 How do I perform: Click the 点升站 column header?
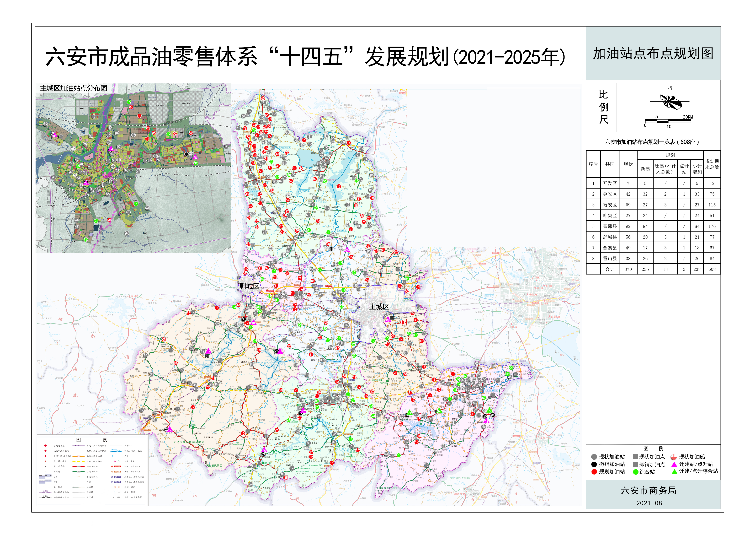click(x=684, y=169)
